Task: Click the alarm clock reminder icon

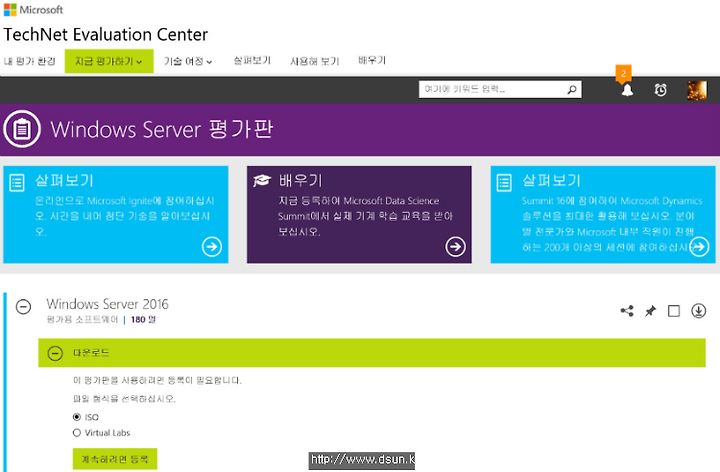Action: click(x=660, y=90)
